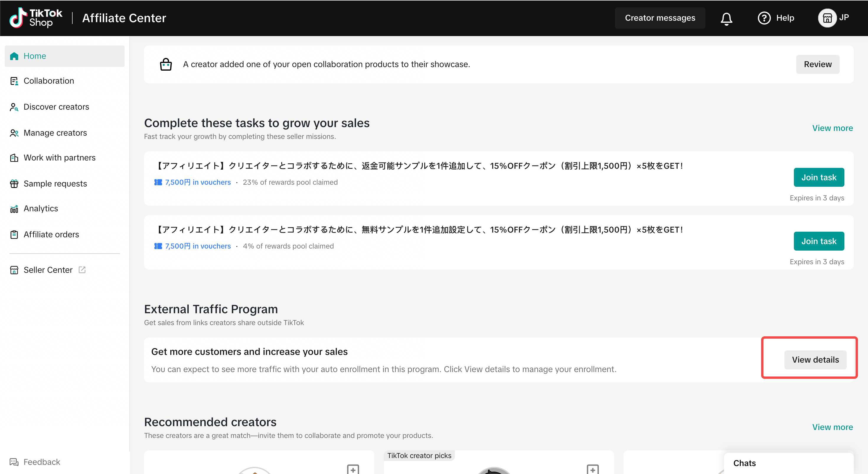Click voucher icon on the 4% claimed task
Viewport: 868px width, 474px height.
(158, 246)
